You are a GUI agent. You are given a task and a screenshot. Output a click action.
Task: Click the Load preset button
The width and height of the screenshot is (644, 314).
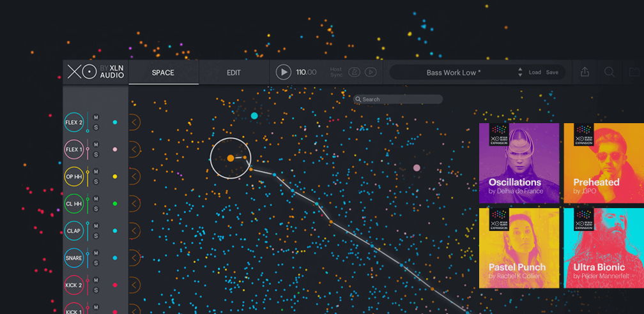(x=535, y=73)
